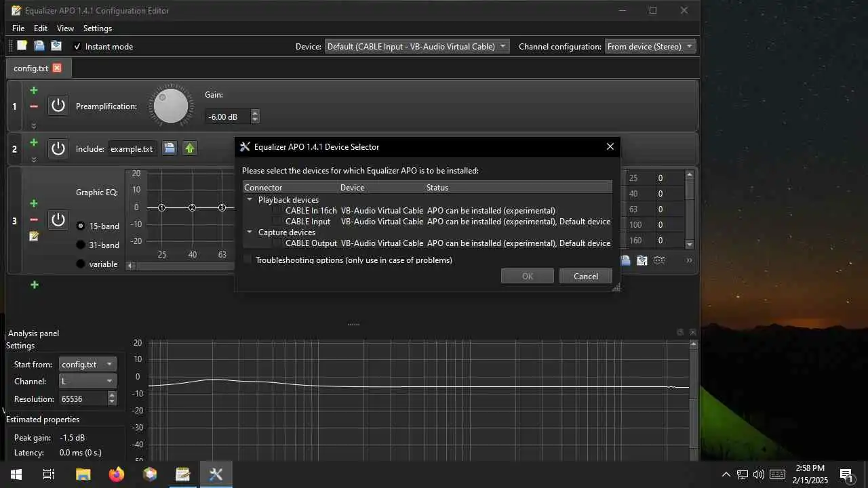Select the variable band radio button

tap(81, 264)
